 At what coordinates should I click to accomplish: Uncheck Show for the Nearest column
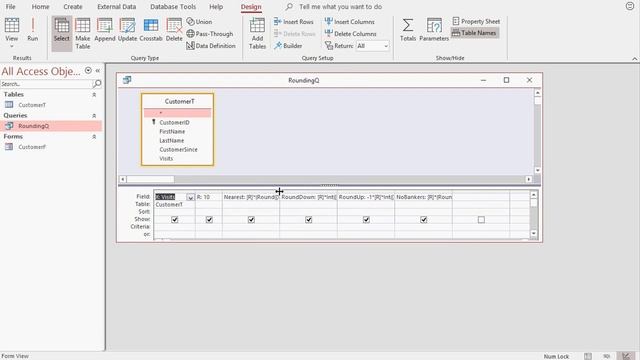click(251, 220)
